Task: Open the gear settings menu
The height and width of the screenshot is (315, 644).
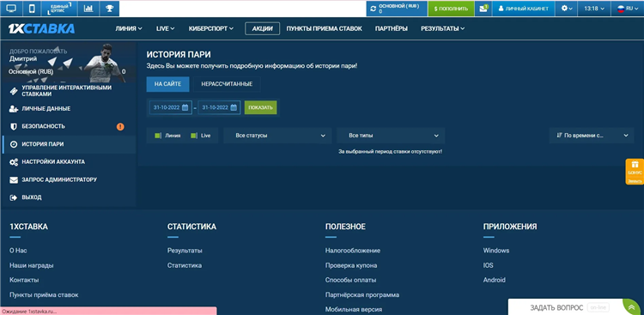Action: [567, 9]
